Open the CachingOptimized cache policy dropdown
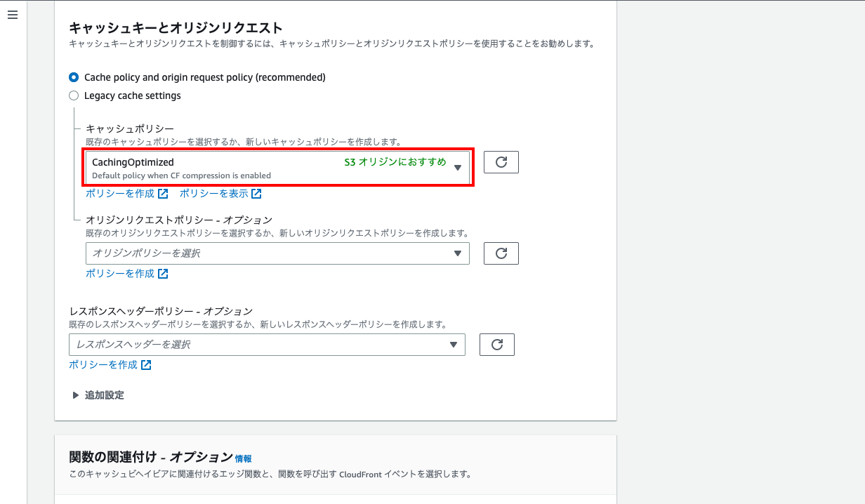This screenshot has width=865, height=504. click(x=277, y=168)
